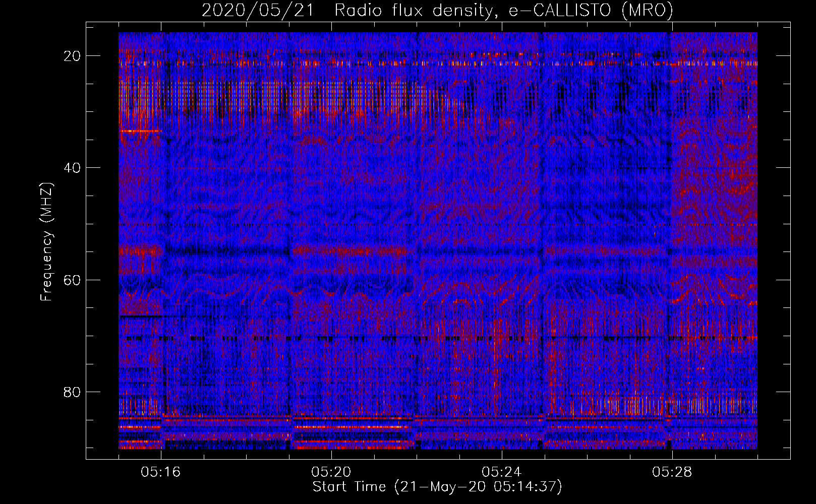Click the 05:24 time tick label
Screen dimensions: 816x504
click(x=502, y=472)
